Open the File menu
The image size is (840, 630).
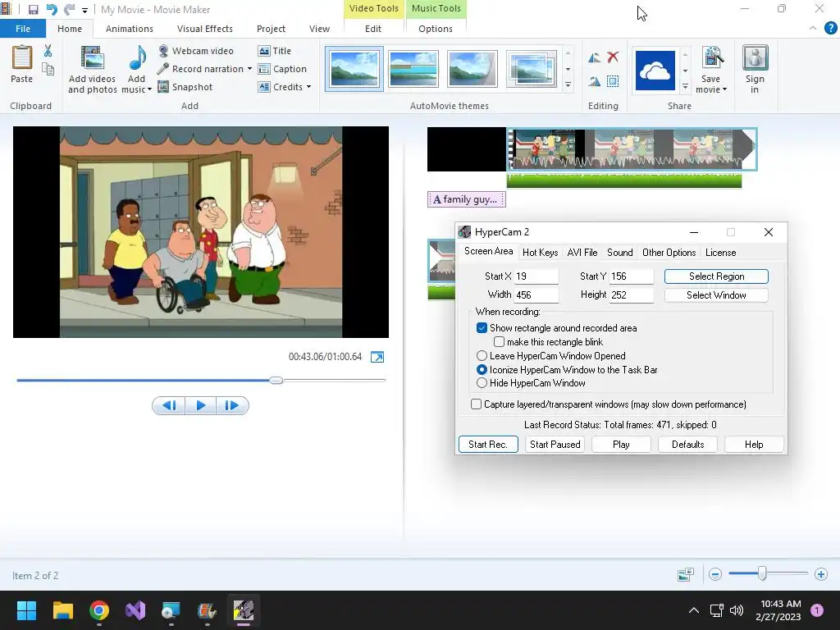pos(23,29)
